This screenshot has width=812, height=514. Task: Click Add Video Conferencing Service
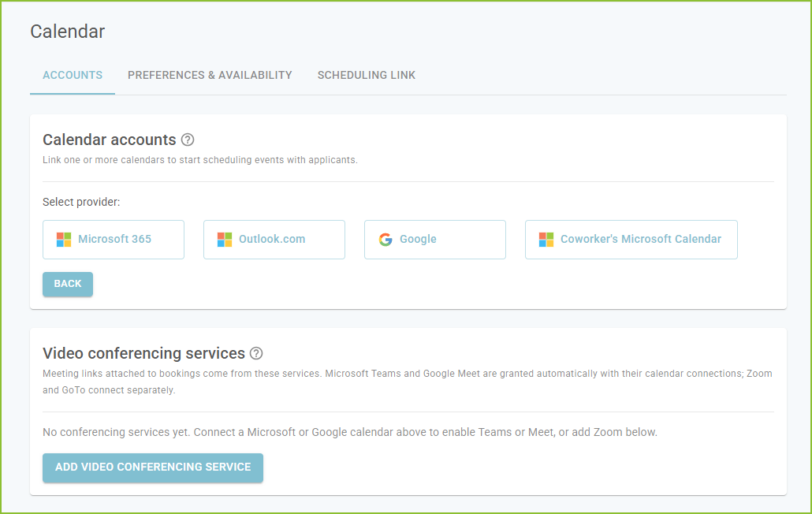tap(153, 467)
